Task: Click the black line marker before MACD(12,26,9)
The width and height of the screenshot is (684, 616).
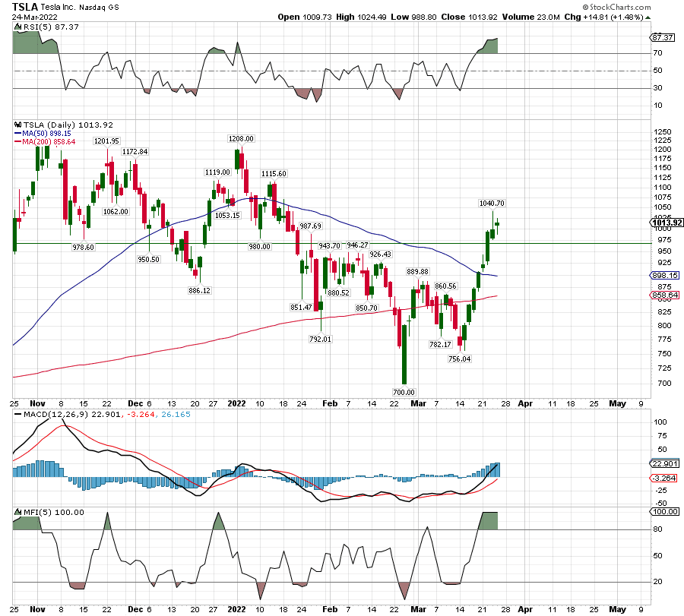Action: tap(17, 414)
